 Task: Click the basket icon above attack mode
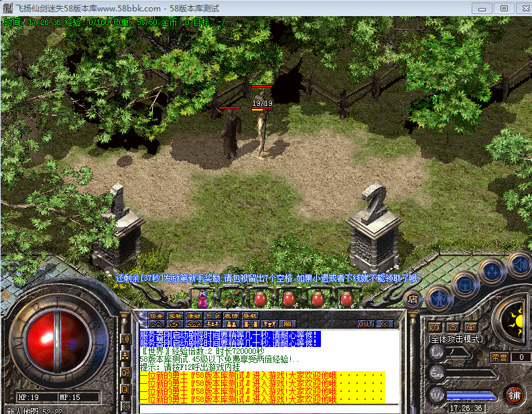coord(470,327)
